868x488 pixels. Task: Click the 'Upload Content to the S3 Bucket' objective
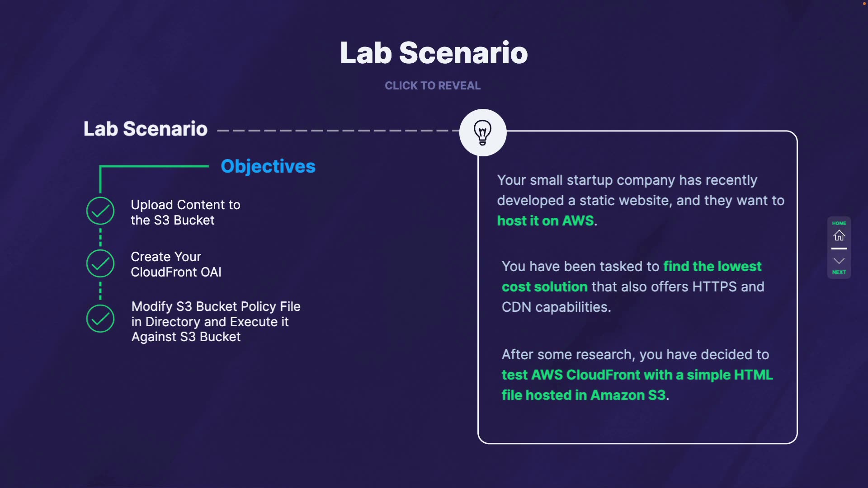coord(185,212)
